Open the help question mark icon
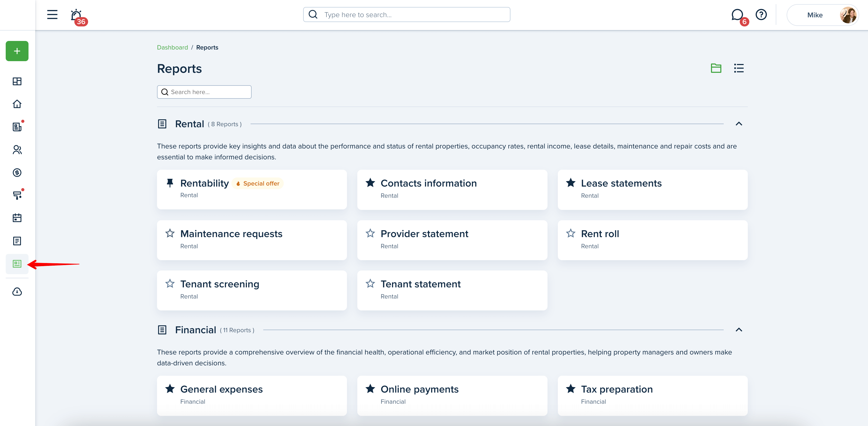 click(x=761, y=15)
